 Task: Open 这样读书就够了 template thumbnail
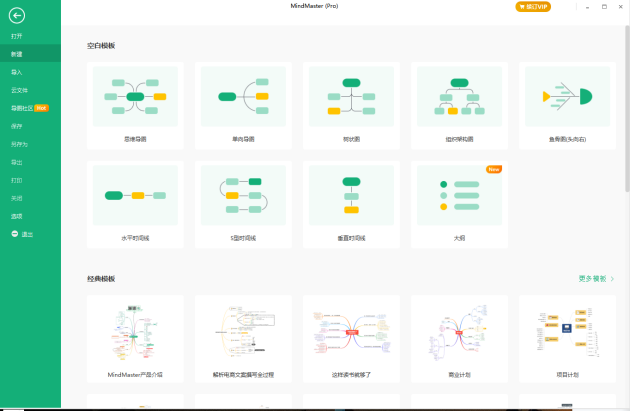click(x=351, y=339)
